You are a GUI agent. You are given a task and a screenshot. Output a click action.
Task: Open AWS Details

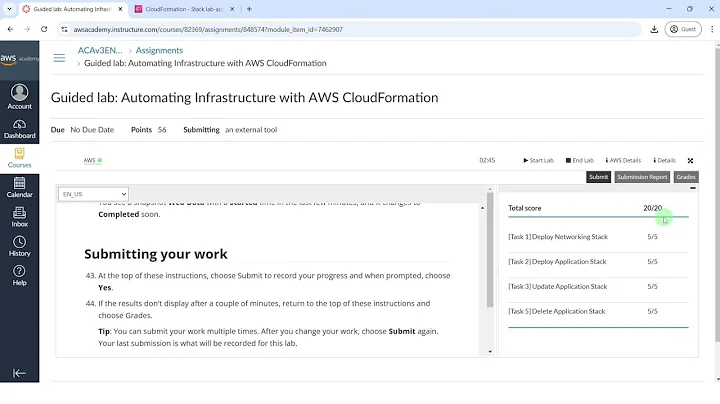[x=623, y=160]
